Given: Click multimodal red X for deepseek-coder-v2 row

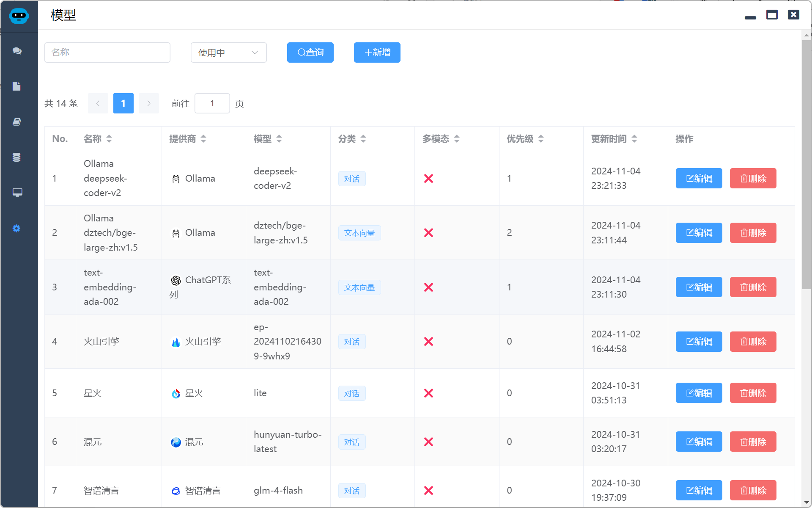Looking at the screenshot, I should [428, 179].
